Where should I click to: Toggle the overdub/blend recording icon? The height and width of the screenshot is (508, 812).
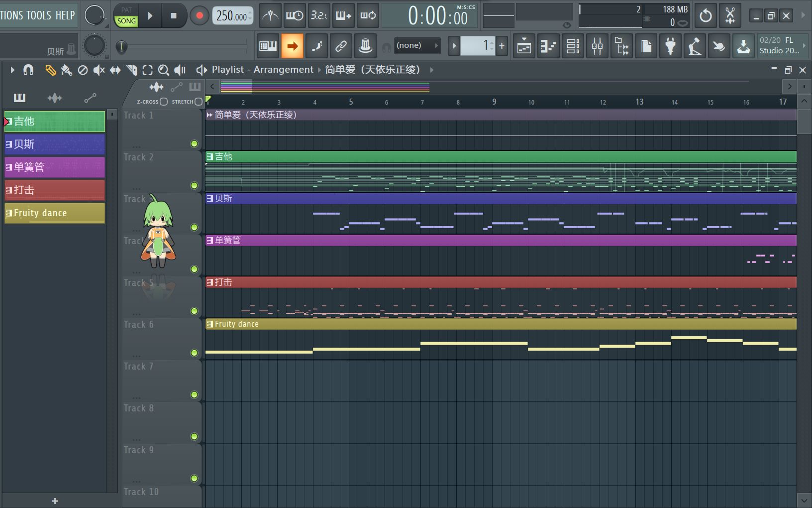coord(343,16)
